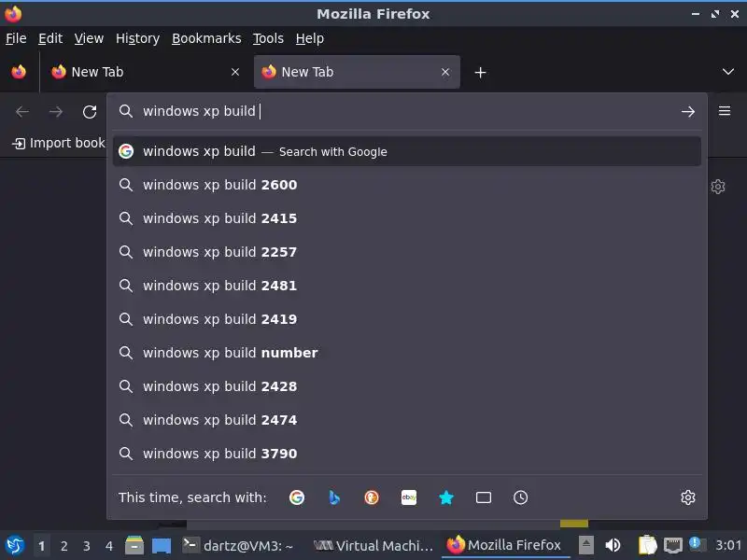This screenshot has height=560, width=747.
Task: Select suggestion 'windows xp build 2474'
Action: [406, 420]
